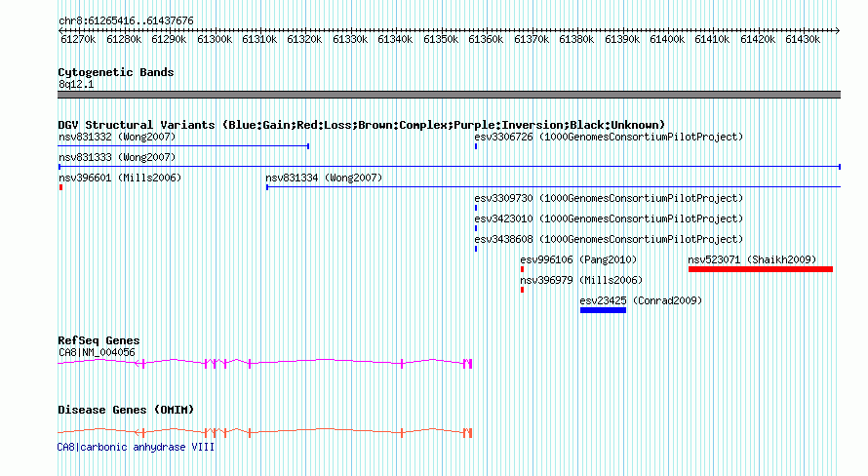Open variant esv3306726 label

(609, 137)
